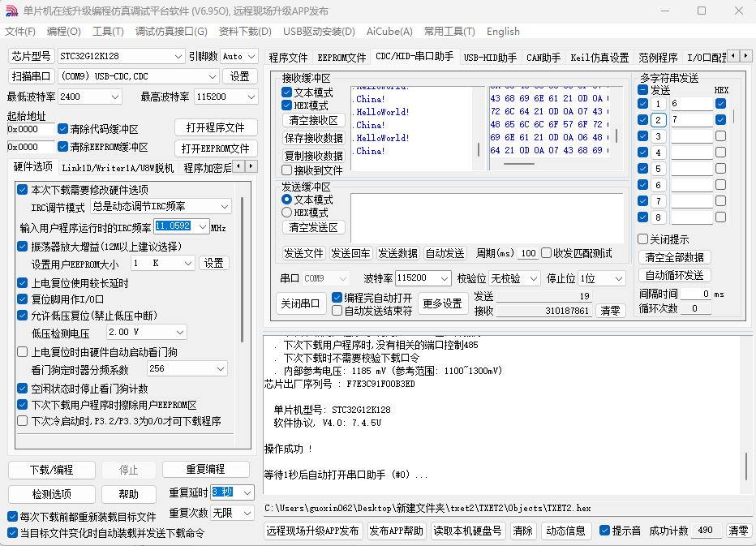Toggle HEX checkbox for multi-string row 1
756x546 pixels.
[x=721, y=103]
